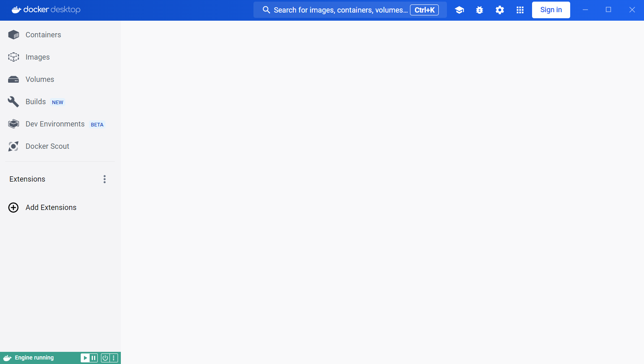The width and height of the screenshot is (644, 364).
Task: Click the search magnifier icon
Action: pos(266,10)
